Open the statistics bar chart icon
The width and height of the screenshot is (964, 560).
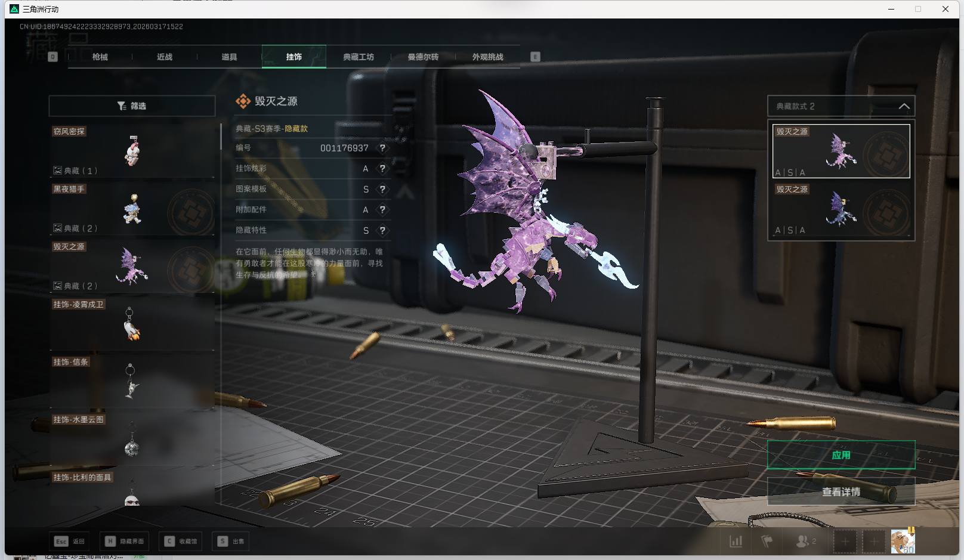[736, 542]
